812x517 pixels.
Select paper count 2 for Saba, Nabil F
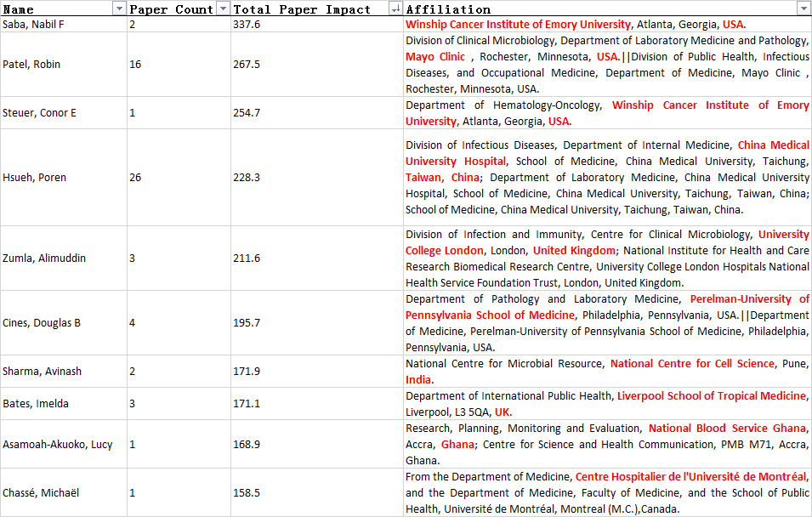click(x=179, y=25)
